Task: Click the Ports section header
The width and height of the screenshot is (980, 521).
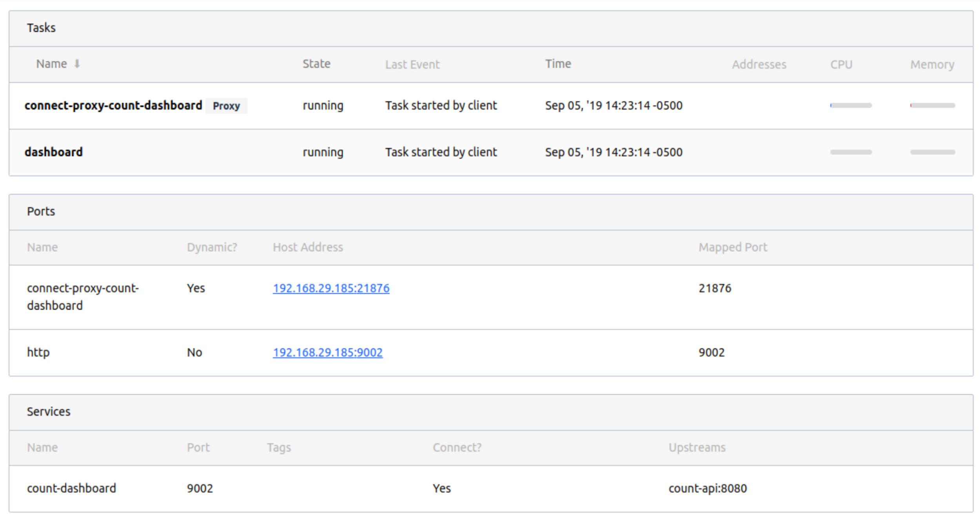Action: 41,212
